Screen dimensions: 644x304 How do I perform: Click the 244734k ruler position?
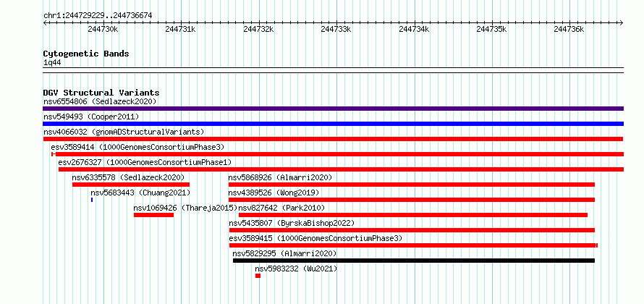click(414, 29)
